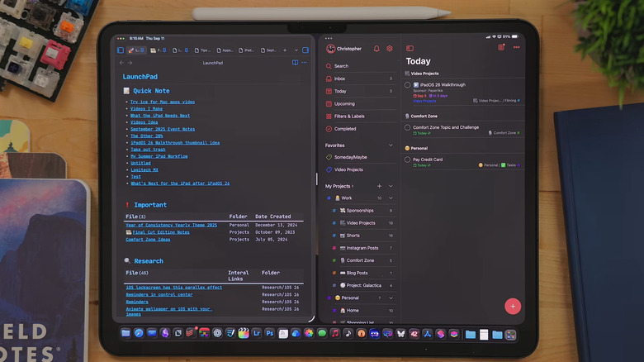Open 'My Summer iPad Workflow' link

(x=159, y=156)
